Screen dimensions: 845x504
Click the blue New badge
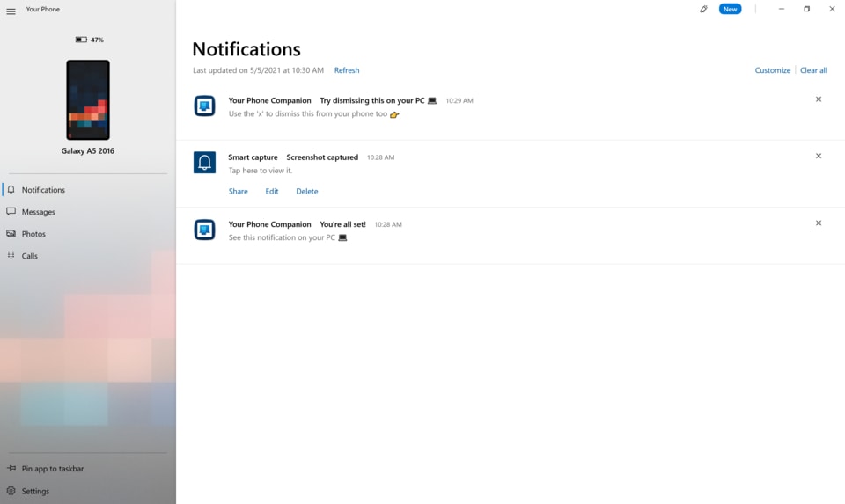point(730,9)
